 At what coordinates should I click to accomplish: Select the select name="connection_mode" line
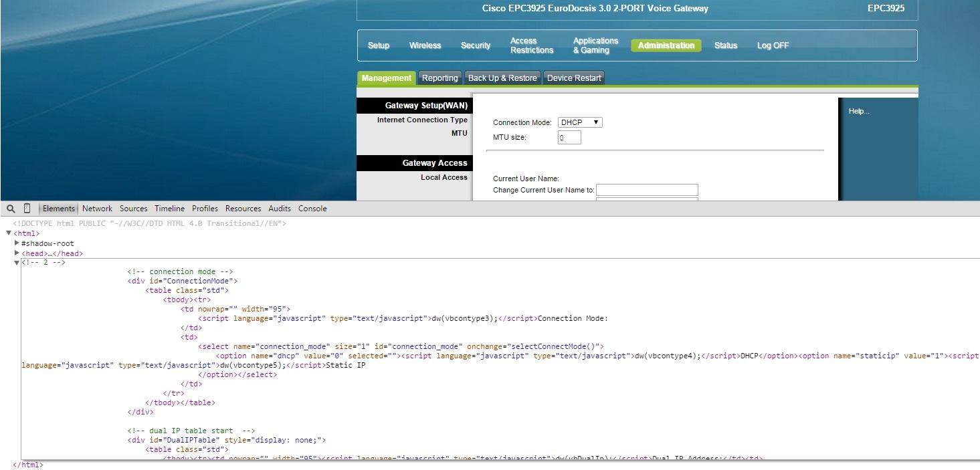pos(401,346)
